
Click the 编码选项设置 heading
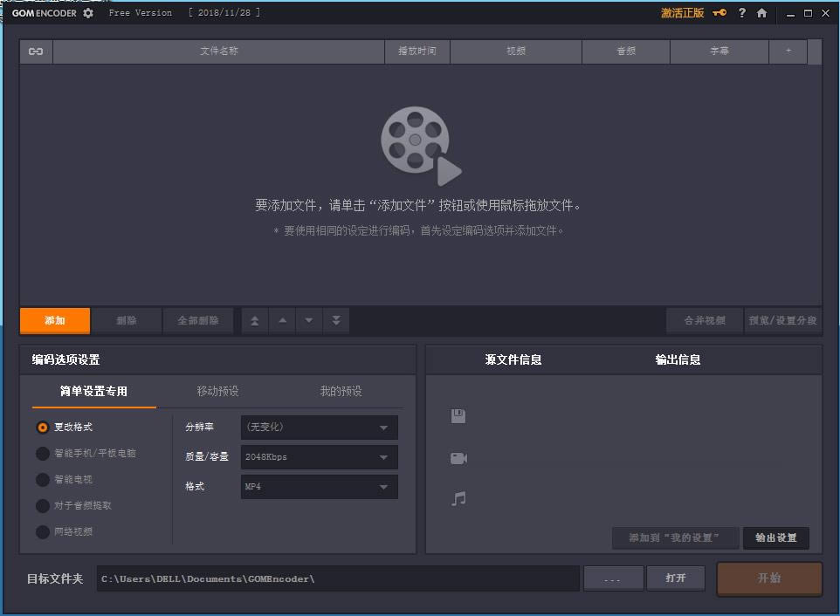(65, 359)
